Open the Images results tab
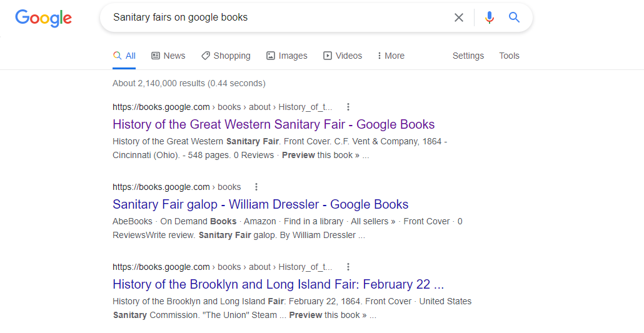The width and height of the screenshot is (644, 333). click(x=287, y=56)
